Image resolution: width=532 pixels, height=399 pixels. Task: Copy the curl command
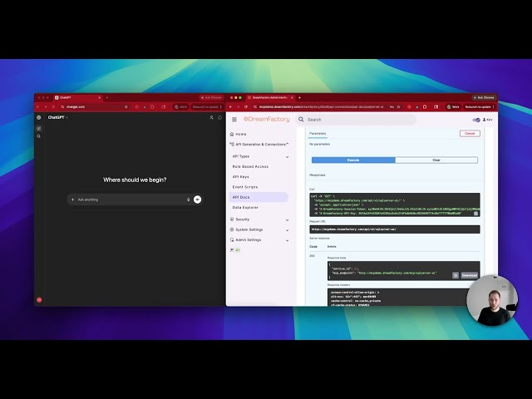pyautogui.click(x=475, y=214)
